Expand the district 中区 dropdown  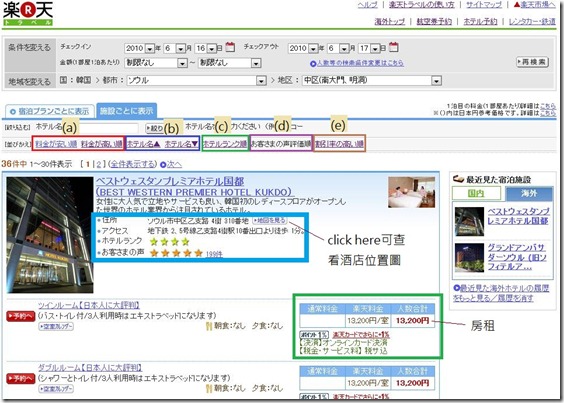click(x=436, y=81)
